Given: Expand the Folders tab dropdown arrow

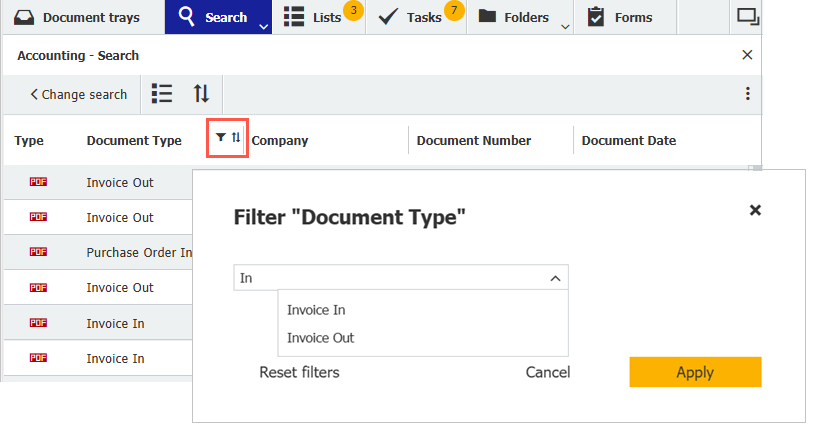Looking at the screenshot, I should (566, 26).
